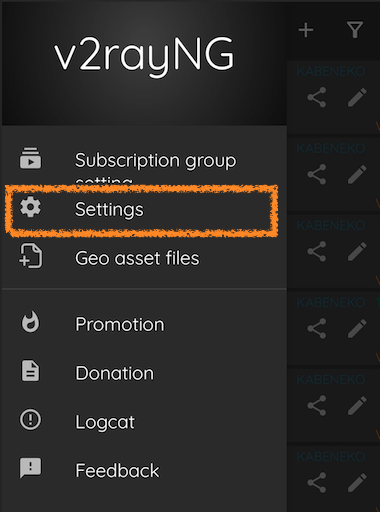Click the v2rayNG header title

(144, 56)
